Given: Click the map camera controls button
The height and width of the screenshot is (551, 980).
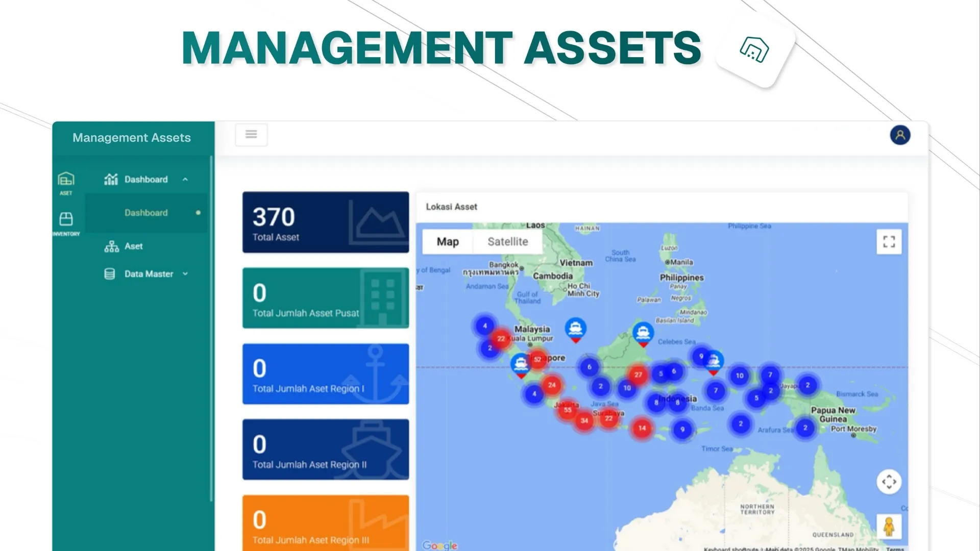Looking at the screenshot, I should [x=889, y=482].
